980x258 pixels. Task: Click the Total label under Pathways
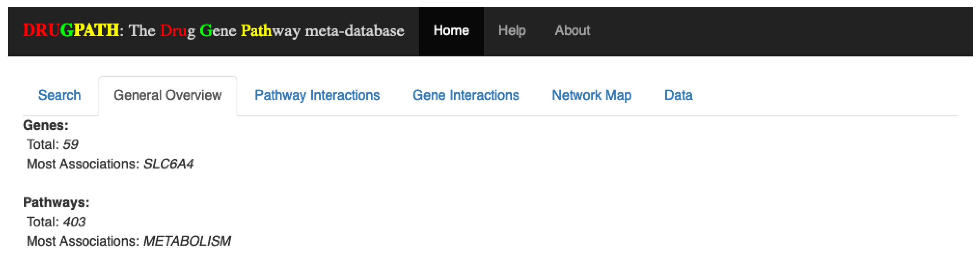[x=43, y=222]
